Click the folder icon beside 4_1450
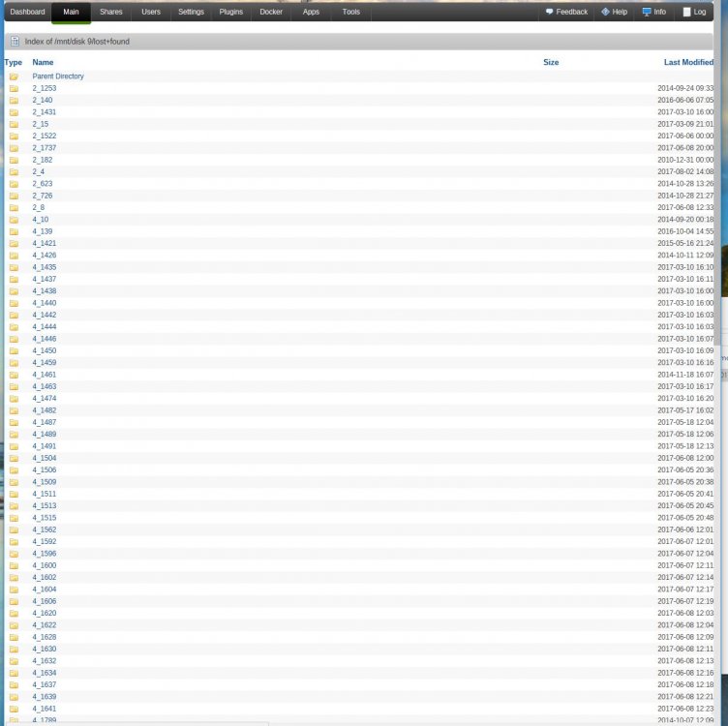 14,351
